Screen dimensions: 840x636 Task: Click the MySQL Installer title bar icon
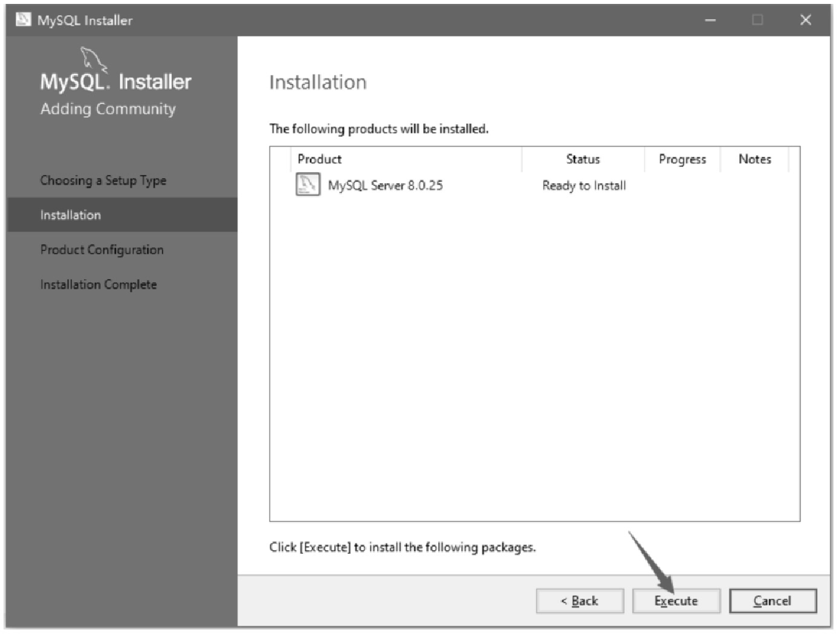point(23,20)
